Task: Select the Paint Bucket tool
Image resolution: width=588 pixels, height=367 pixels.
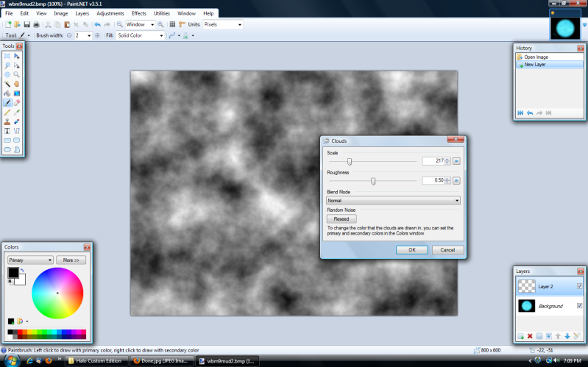Action: (x=7, y=93)
